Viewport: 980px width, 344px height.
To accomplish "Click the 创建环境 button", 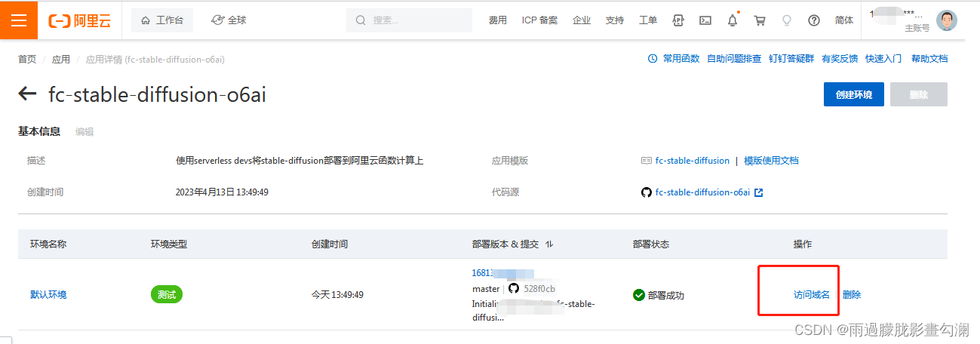I will pyautogui.click(x=854, y=94).
